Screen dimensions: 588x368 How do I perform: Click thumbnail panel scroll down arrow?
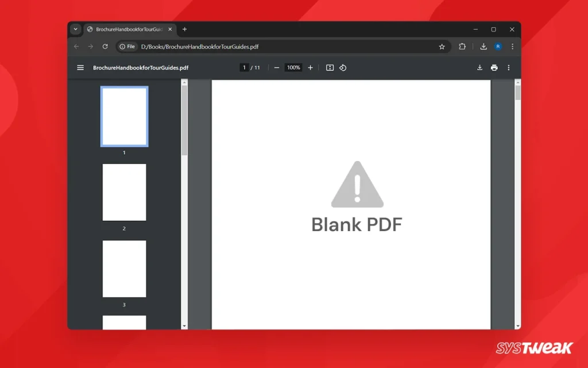[184, 327]
